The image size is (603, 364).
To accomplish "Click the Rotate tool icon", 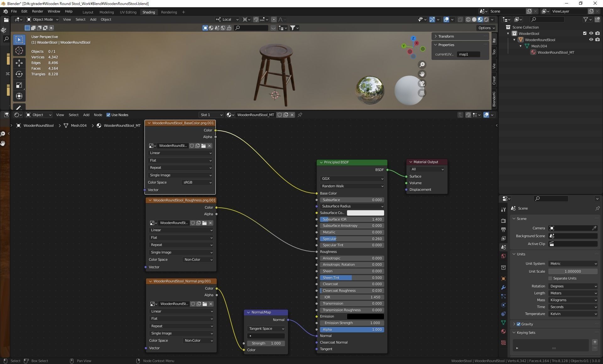I will (19, 74).
